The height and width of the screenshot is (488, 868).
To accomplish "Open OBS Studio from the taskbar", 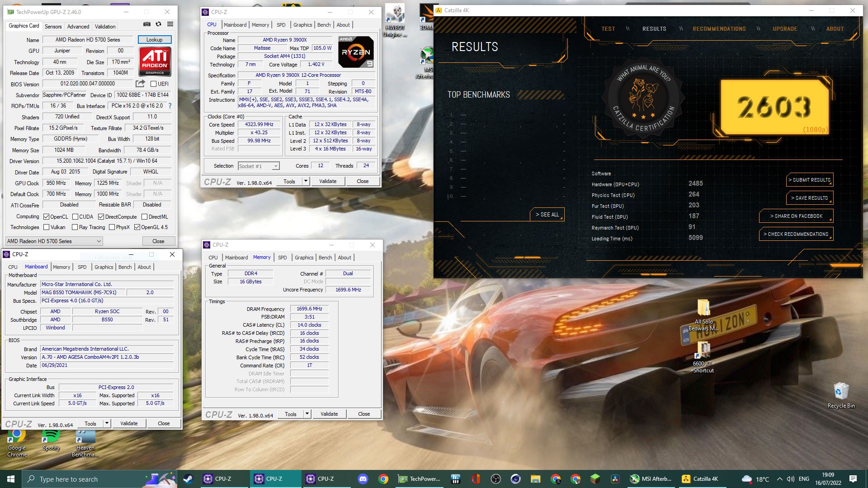I will (495, 479).
